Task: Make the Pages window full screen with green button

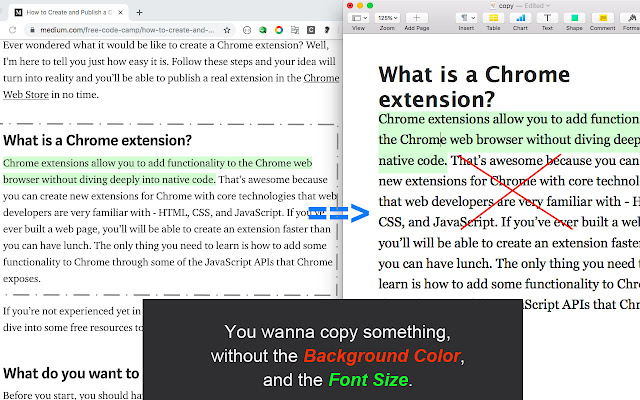Action: pos(370,5)
